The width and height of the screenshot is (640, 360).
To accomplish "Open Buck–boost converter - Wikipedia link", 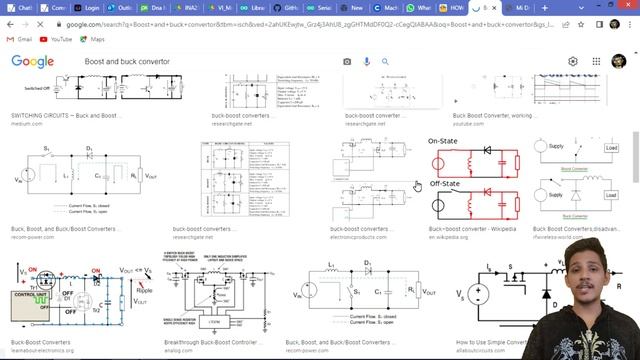I will pos(472,229).
